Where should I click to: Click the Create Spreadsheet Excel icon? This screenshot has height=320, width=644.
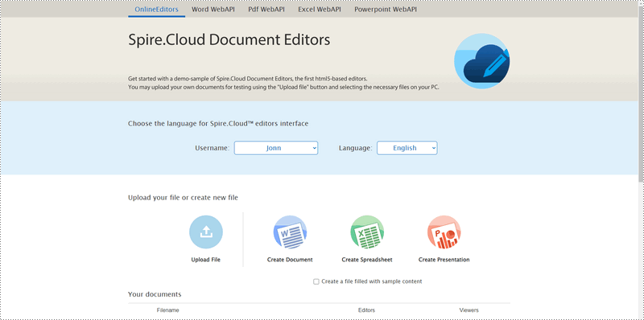pos(367,232)
